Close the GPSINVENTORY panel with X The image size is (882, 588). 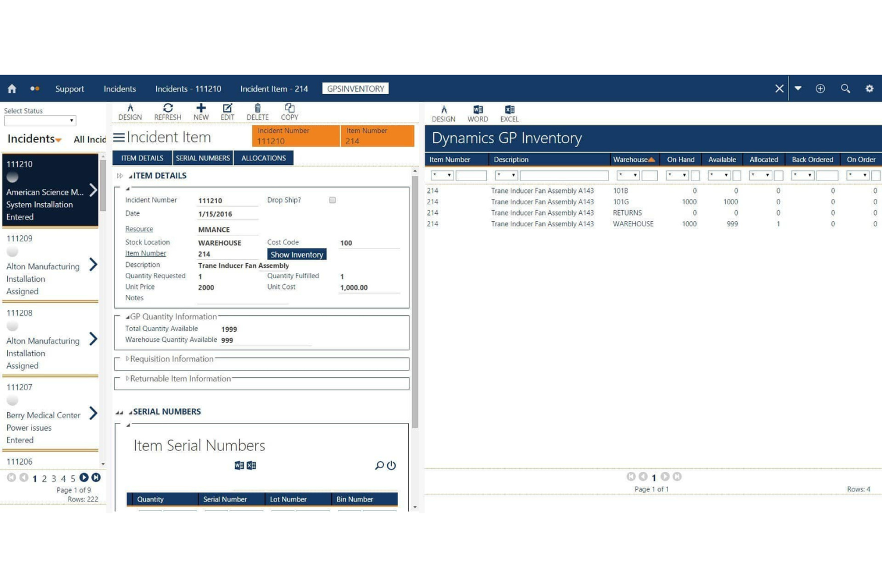779,89
